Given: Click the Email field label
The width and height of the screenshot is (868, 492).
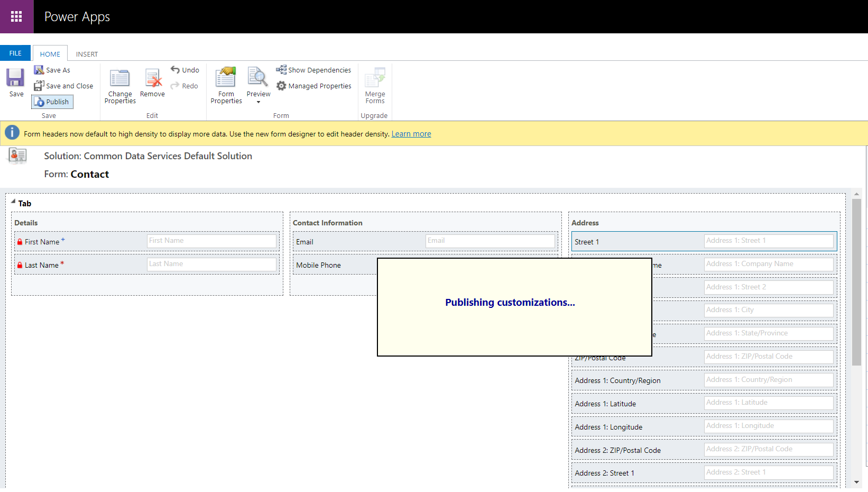Looking at the screenshot, I should (x=304, y=242).
